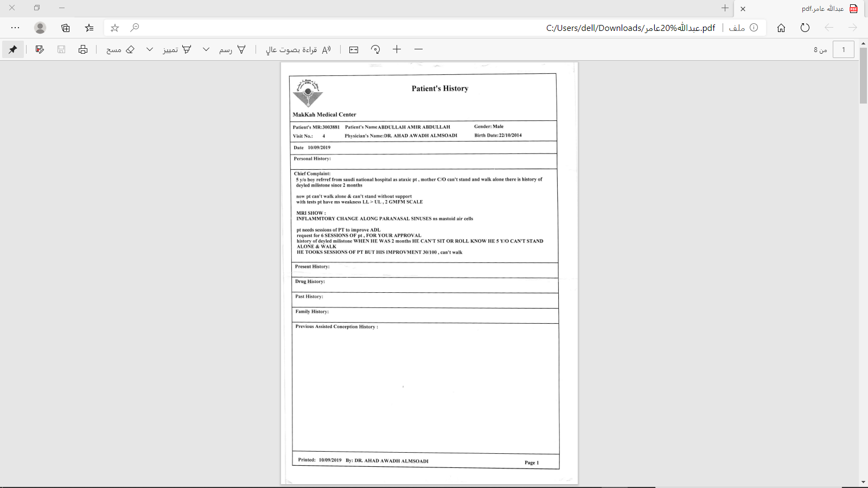Expand the Highlight color dropdown arrow
This screenshot has width=868, height=488.
[x=150, y=49]
